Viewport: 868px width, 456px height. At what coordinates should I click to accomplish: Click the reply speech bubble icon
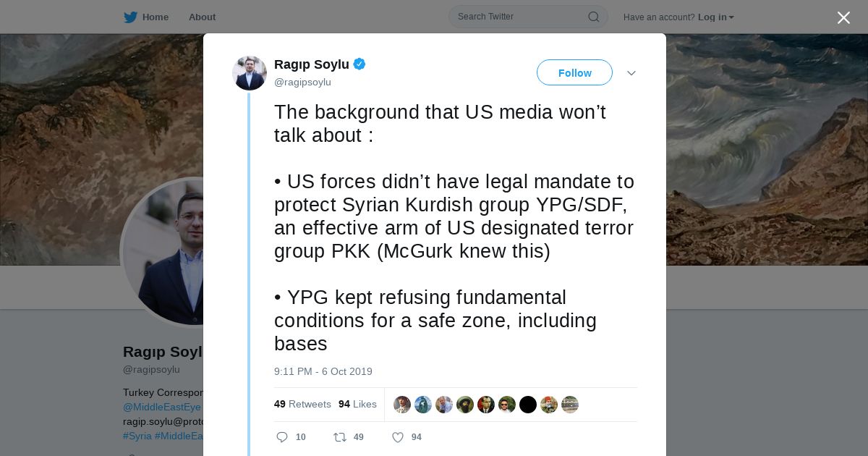coord(282,437)
